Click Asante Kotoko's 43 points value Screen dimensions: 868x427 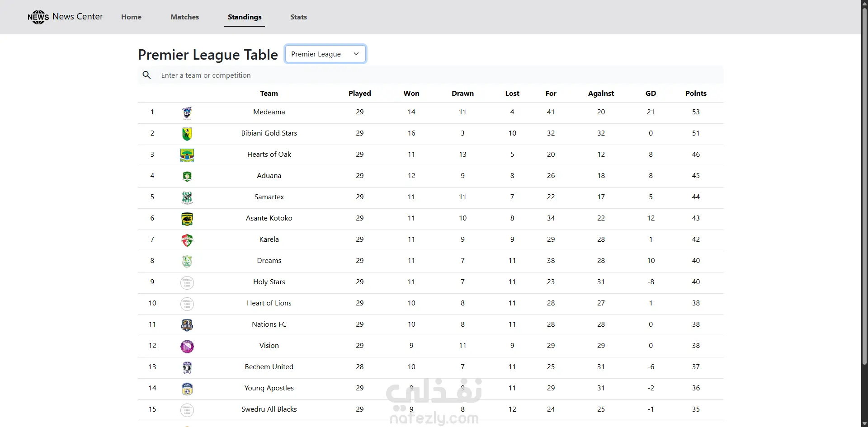click(696, 218)
